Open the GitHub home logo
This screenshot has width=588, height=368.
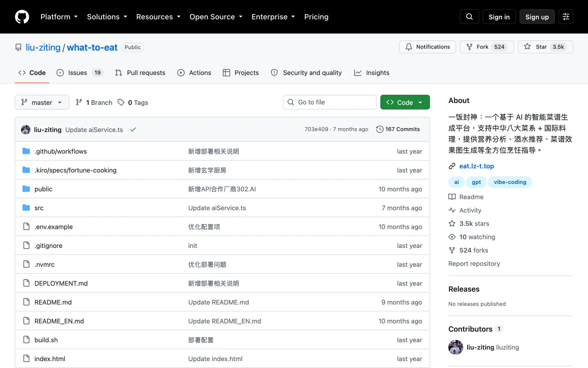(x=22, y=17)
